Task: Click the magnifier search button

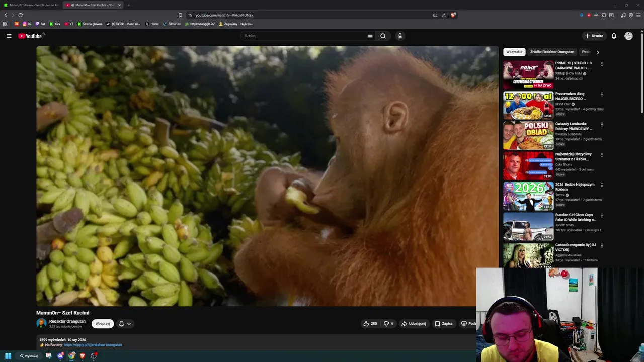Action: click(383, 36)
